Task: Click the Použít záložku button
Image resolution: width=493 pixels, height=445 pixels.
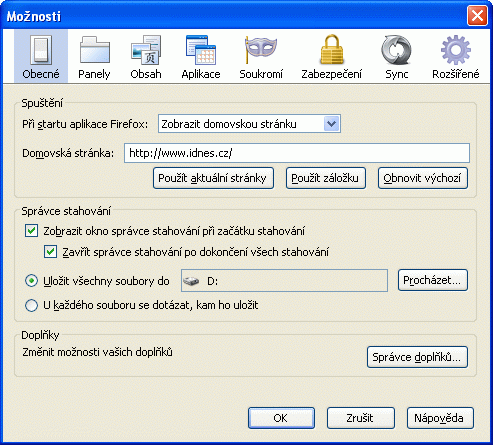Action: pos(326,178)
